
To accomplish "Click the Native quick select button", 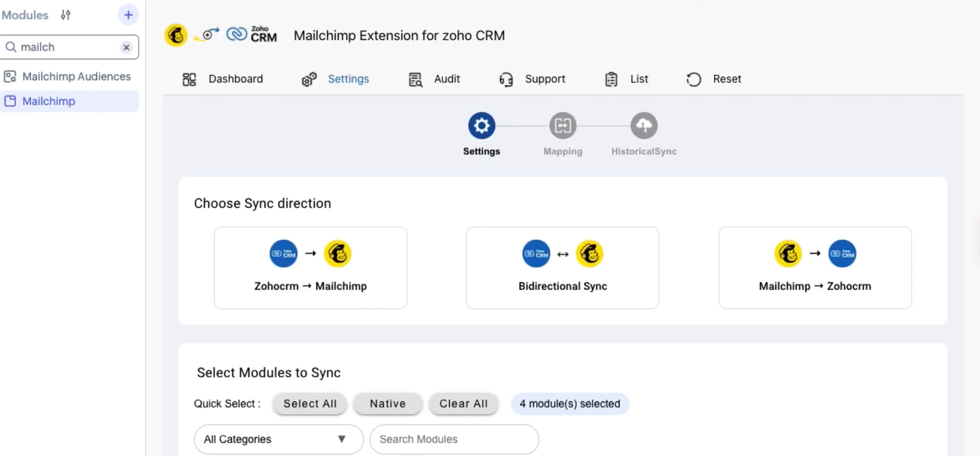I will [388, 404].
